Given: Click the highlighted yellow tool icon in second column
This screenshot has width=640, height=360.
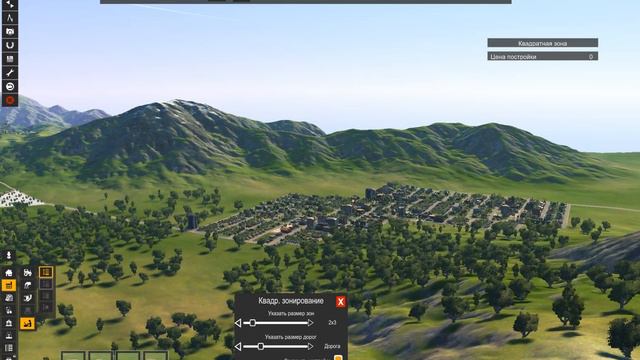Looking at the screenshot, I should pos(27,324).
